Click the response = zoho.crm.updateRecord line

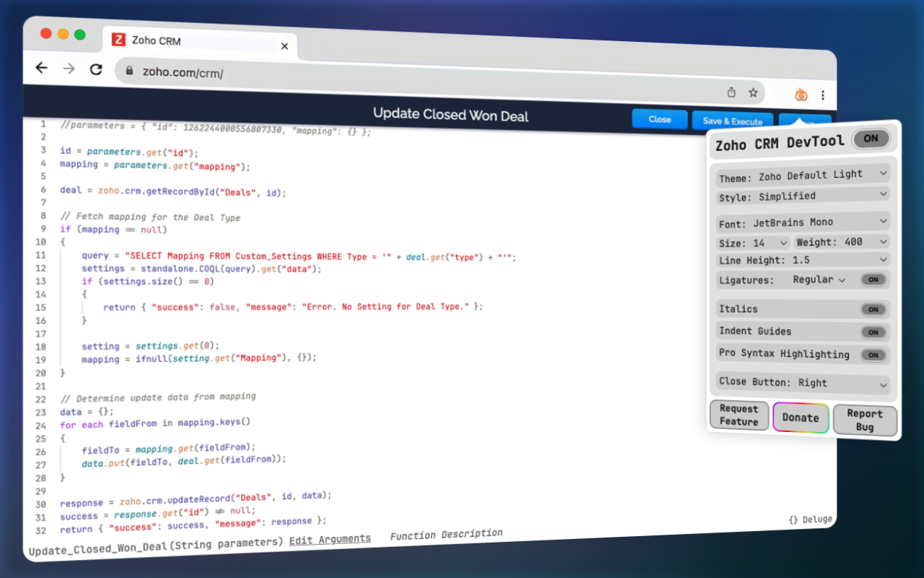point(196,499)
